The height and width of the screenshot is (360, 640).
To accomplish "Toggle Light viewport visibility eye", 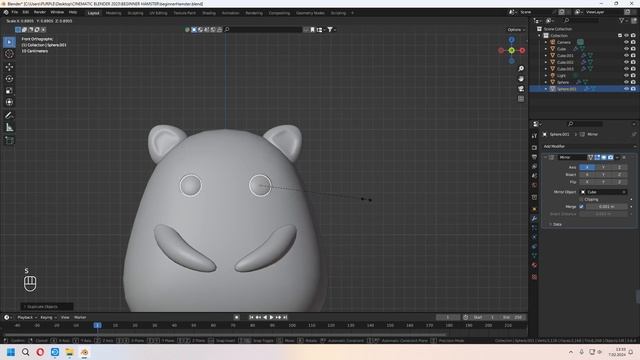I will 626,76.
